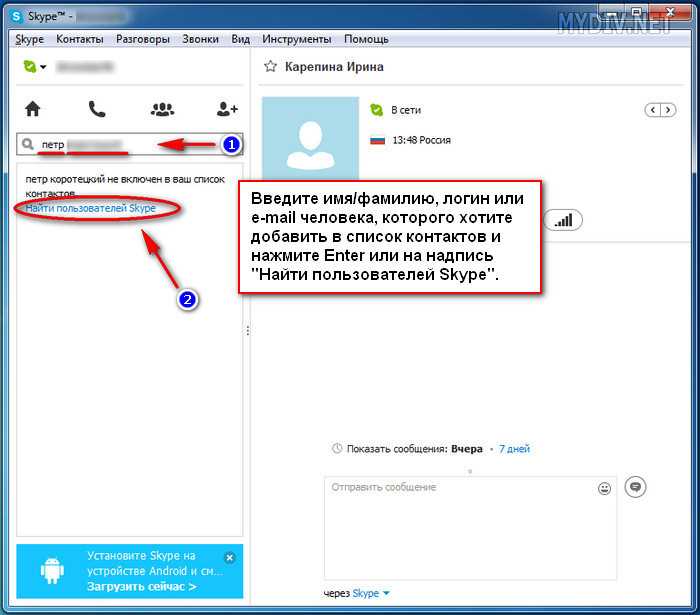
Task: Add Карепина Ирина to favorites star
Action: [x=270, y=66]
